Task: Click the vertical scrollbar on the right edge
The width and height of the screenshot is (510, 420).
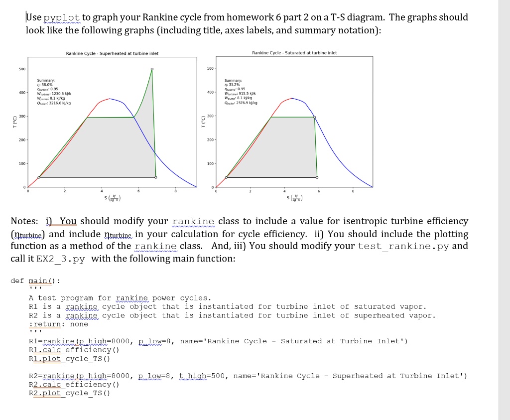Action: (504, 210)
